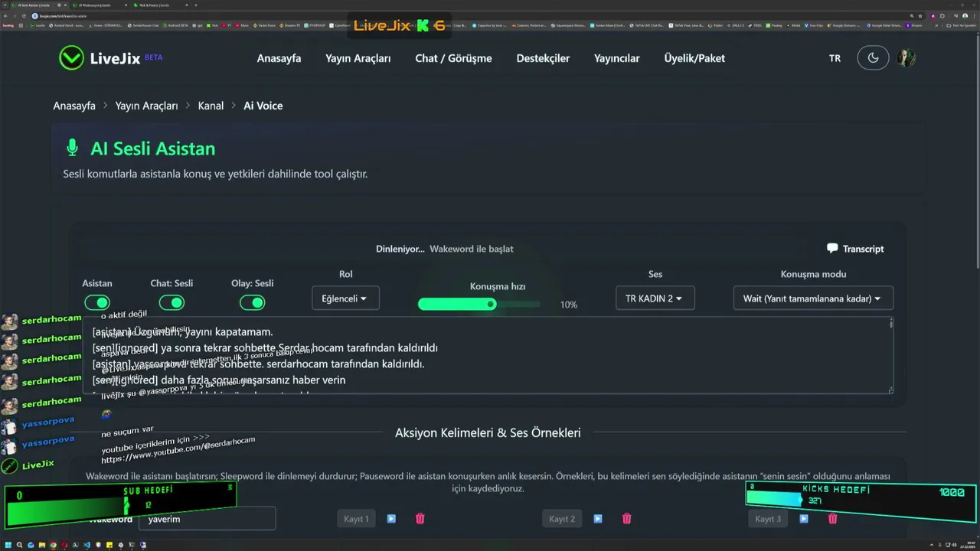The image size is (980, 551).
Task: Click the browser reload button
Action: [x=23, y=15]
